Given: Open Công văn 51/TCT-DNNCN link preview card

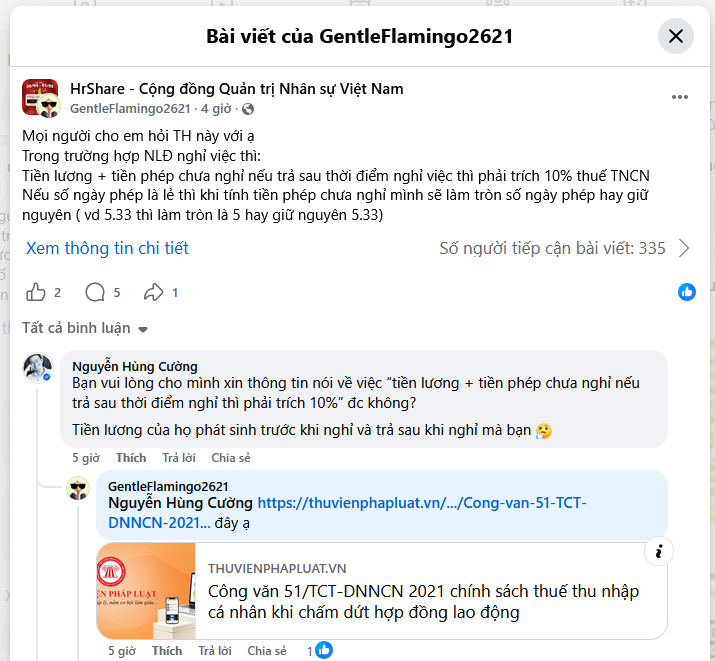Looking at the screenshot, I should [x=382, y=591].
